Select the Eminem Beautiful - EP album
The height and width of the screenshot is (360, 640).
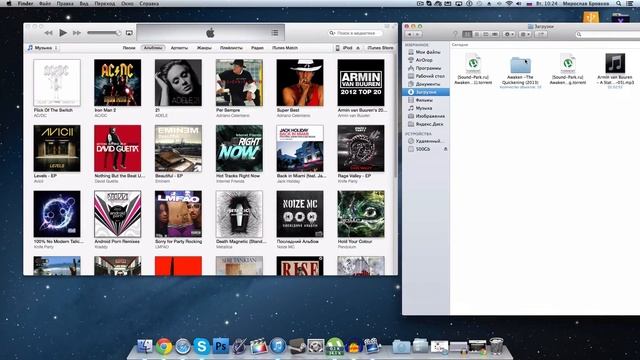(178, 148)
